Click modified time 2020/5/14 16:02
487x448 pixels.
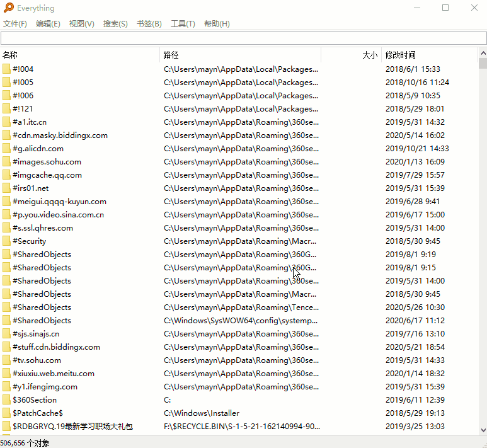415,135
